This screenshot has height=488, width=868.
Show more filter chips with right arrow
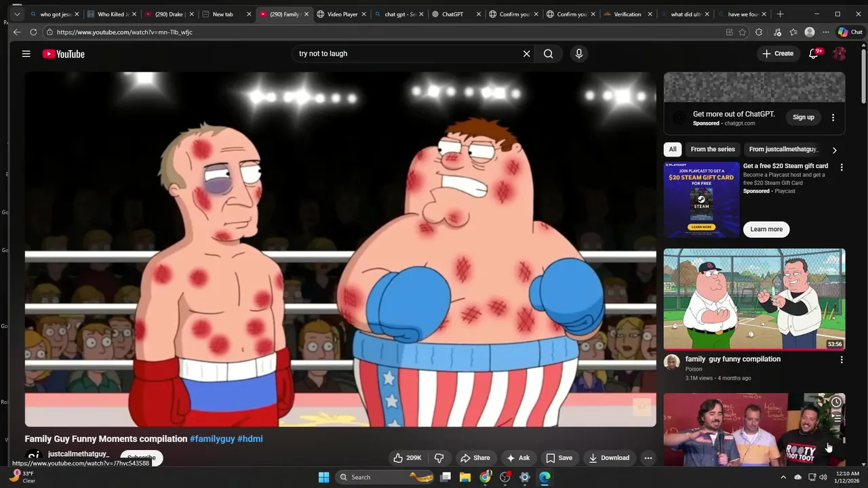click(834, 150)
